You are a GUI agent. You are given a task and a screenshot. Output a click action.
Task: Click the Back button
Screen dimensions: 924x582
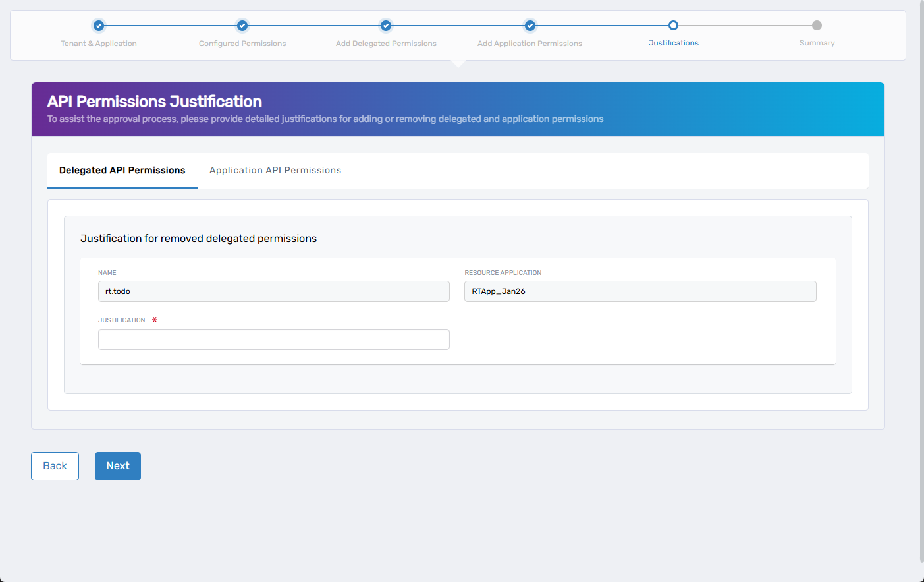click(x=55, y=466)
